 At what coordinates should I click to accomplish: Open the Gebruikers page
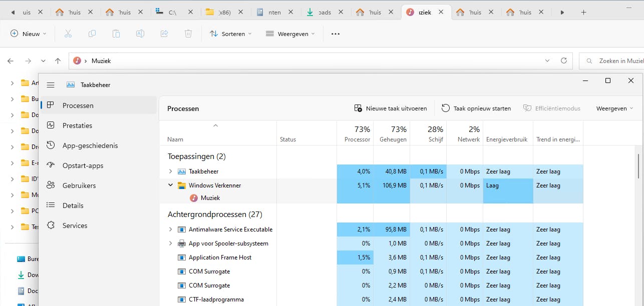(79, 185)
